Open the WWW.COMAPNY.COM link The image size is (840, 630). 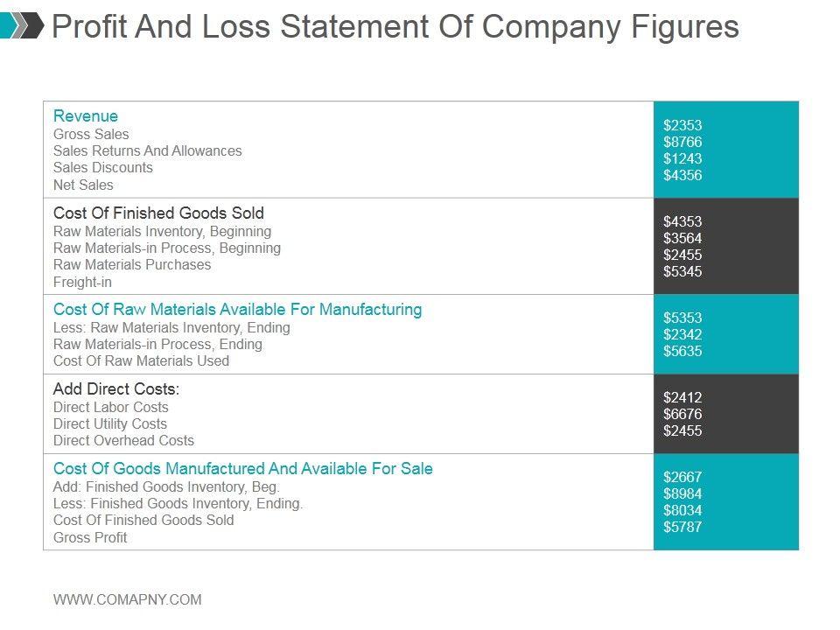pyautogui.click(x=127, y=599)
